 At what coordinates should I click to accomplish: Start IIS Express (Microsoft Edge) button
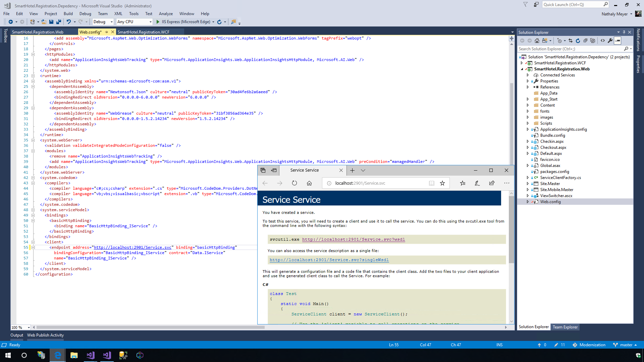(x=183, y=22)
